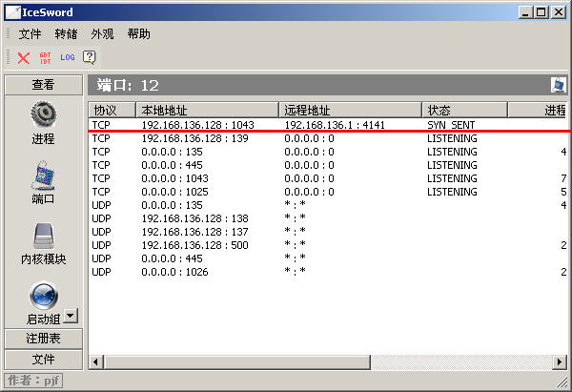Image resolution: width=572 pixels, height=392 pixels.
Task: Select TCP row 0.0.0.0 : 445
Action: point(328,165)
